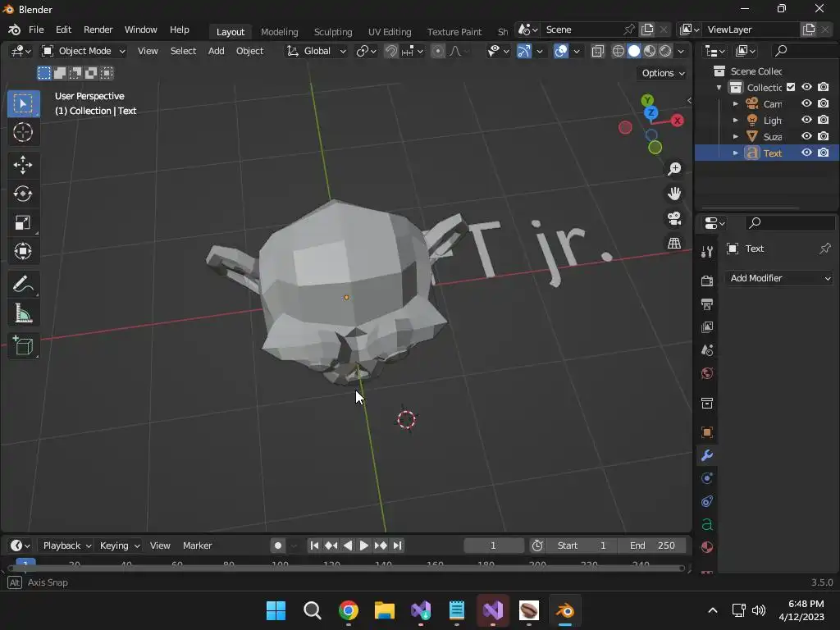The height and width of the screenshot is (630, 840).
Task: Expand the Suzanne object in outliner
Action: click(736, 137)
